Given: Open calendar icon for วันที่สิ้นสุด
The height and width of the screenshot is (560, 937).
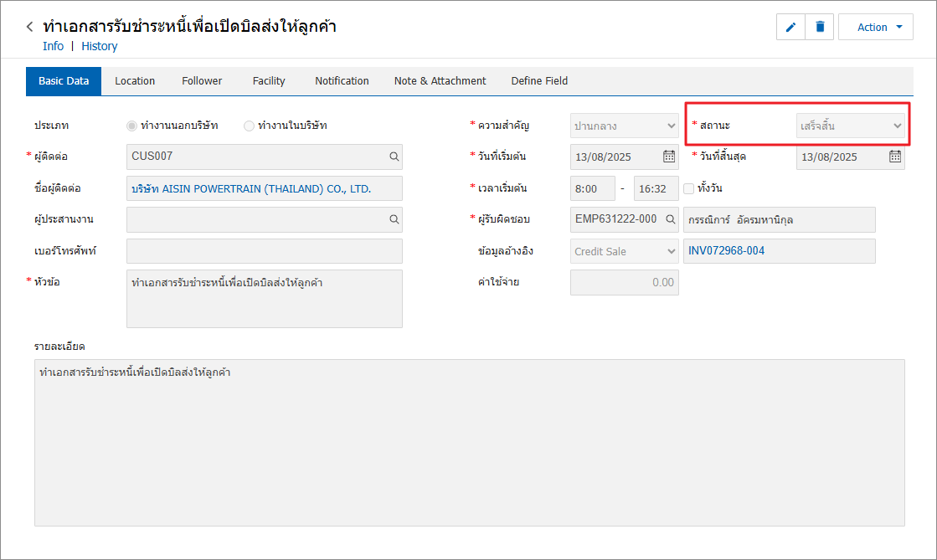Looking at the screenshot, I should point(894,157).
